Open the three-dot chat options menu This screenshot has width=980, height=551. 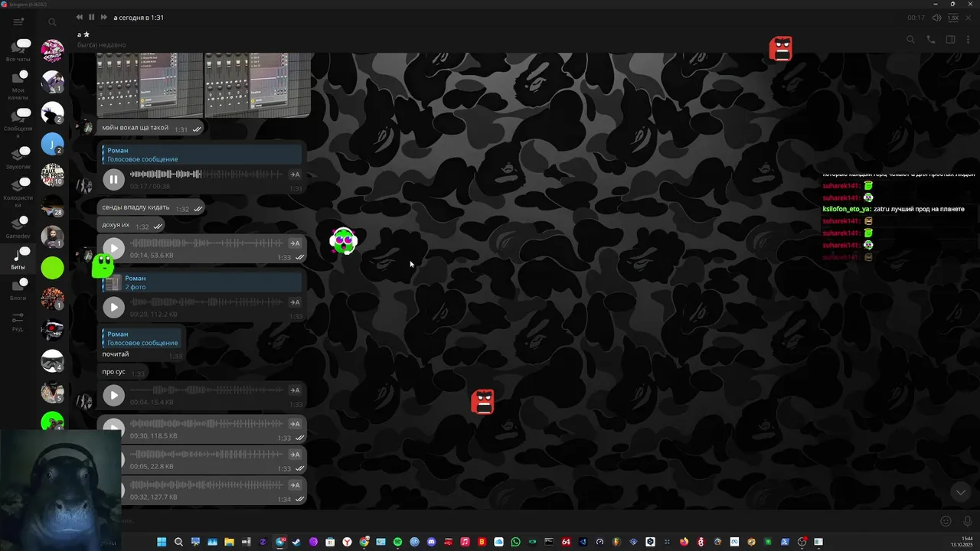coord(968,40)
